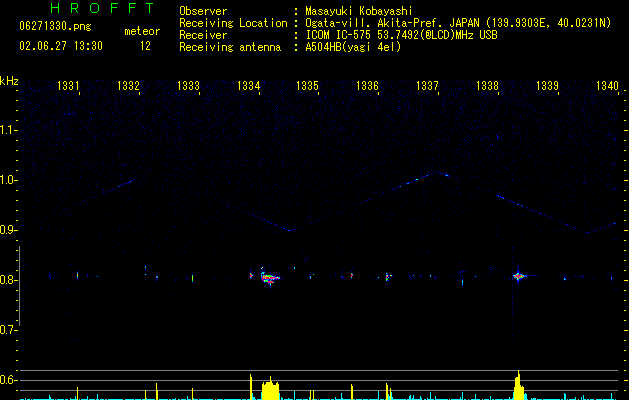Click the 'meteor' count label

142,31
